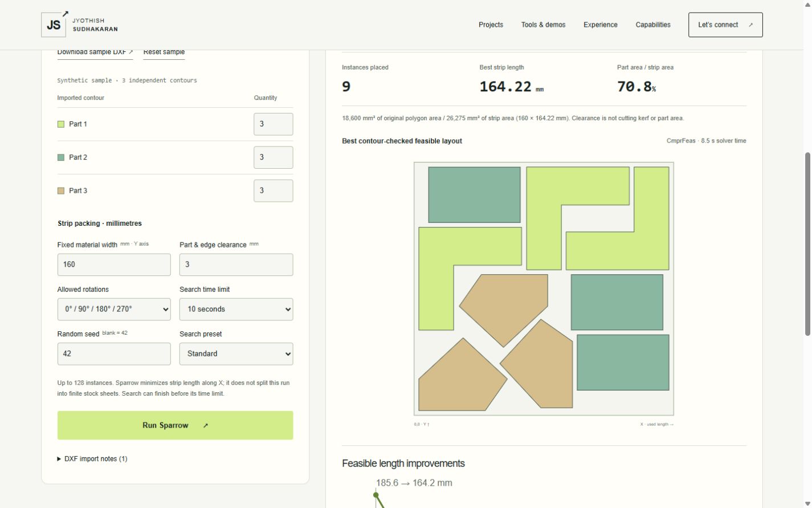Click the Fixed material width input
Viewport: 812px width, 508px height.
point(114,265)
